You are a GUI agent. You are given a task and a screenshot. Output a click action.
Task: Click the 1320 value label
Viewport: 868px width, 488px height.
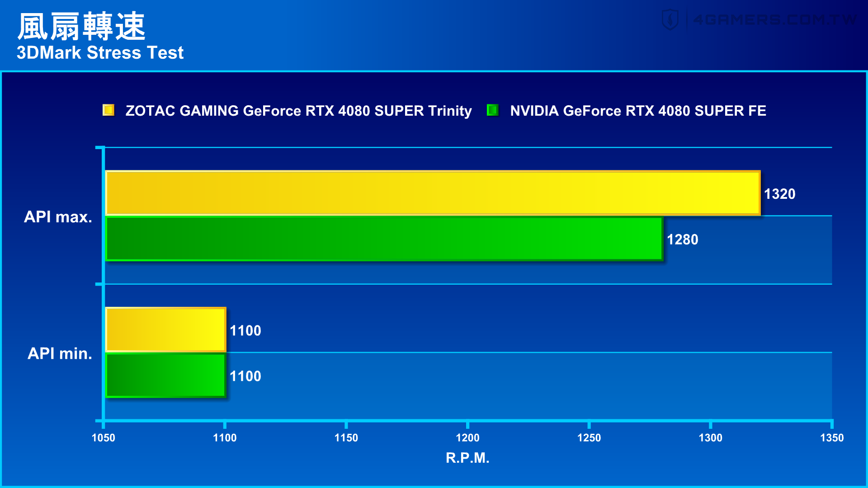click(x=779, y=194)
